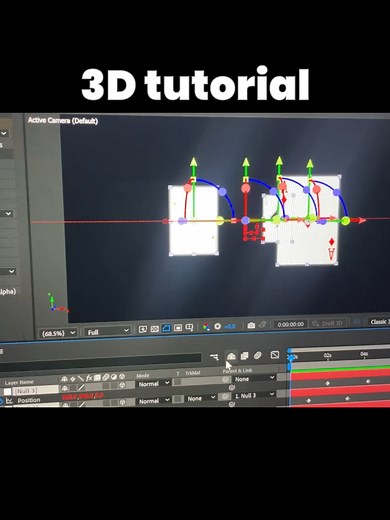Open Null 3 layer's parent None dropdown
Viewport: 390px width, 520px height.
click(x=255, y=379)
